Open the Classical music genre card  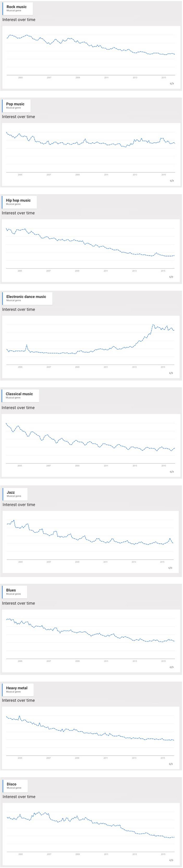[x=20, y=395]
